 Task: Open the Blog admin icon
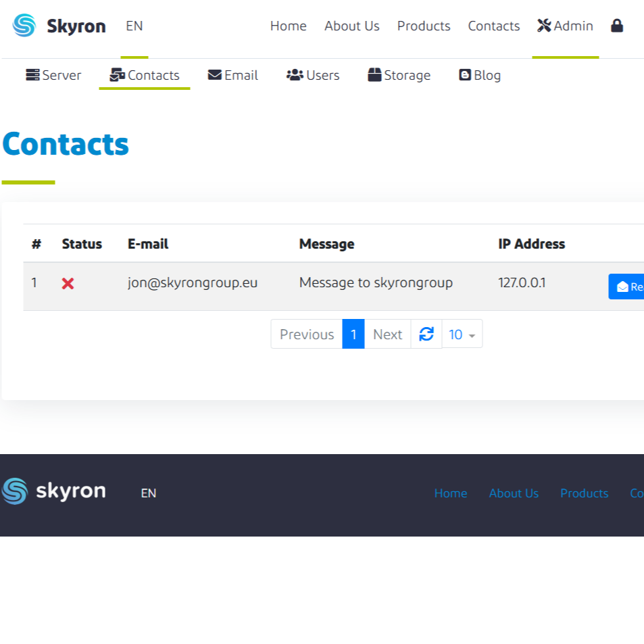click(465, 74)
